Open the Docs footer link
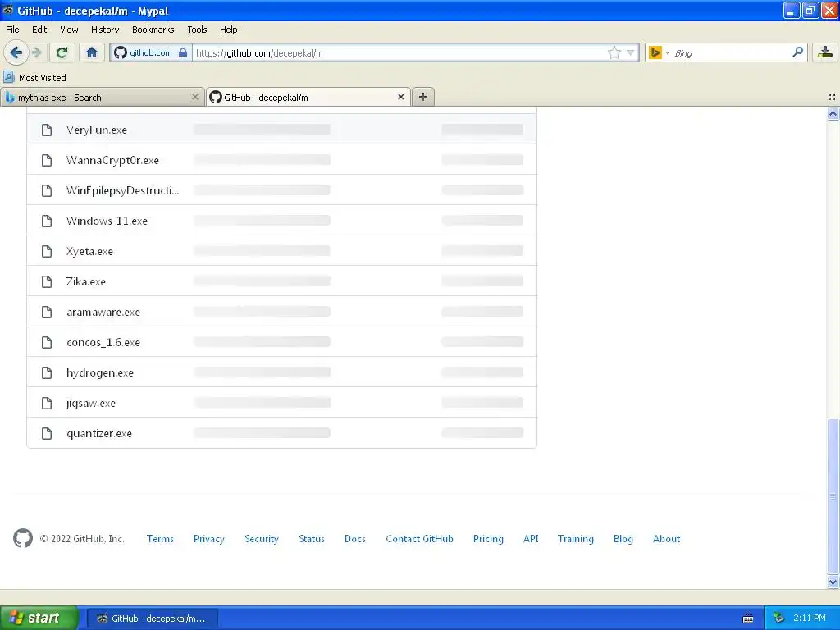The image size is (840, 630). pos(354,539)
